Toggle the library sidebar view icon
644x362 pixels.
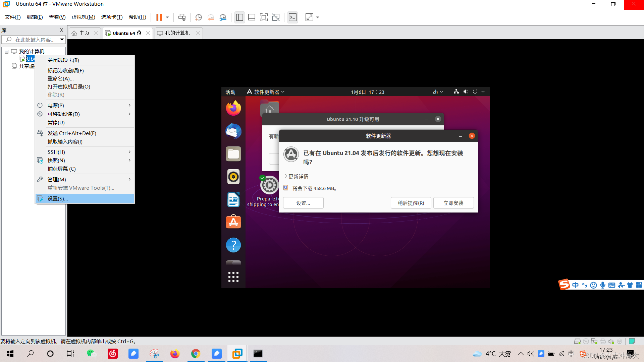239,17
